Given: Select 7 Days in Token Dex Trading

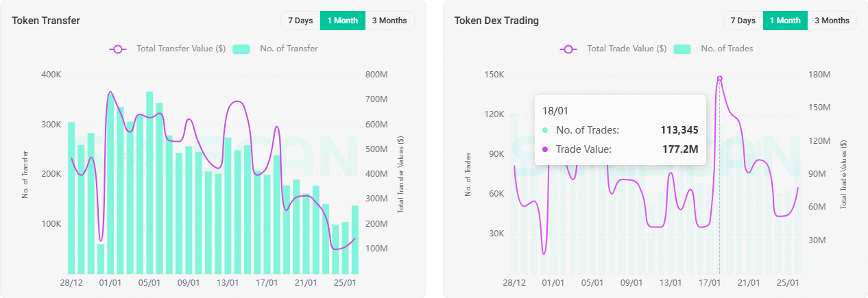Looking at the screenshot, I should pos(743,21).
